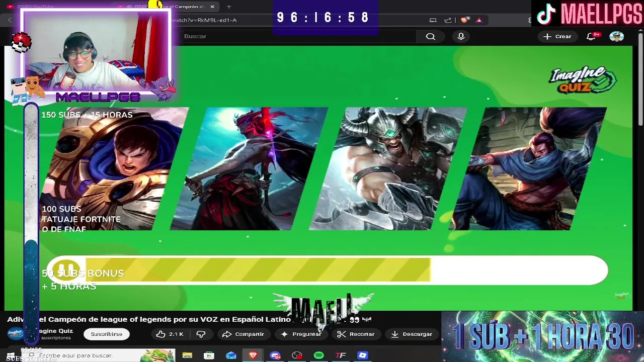Screen dimensions: 644x362
Task: Open Roblox from taskbar
Action: (x=363, y=355)
